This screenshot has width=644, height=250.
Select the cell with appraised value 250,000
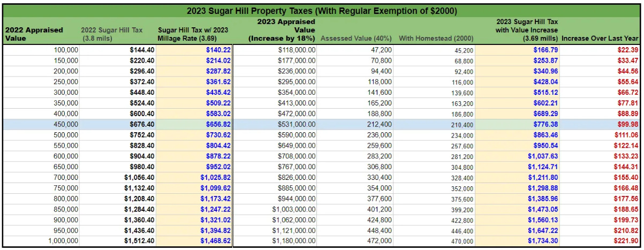tap(41, 82)
